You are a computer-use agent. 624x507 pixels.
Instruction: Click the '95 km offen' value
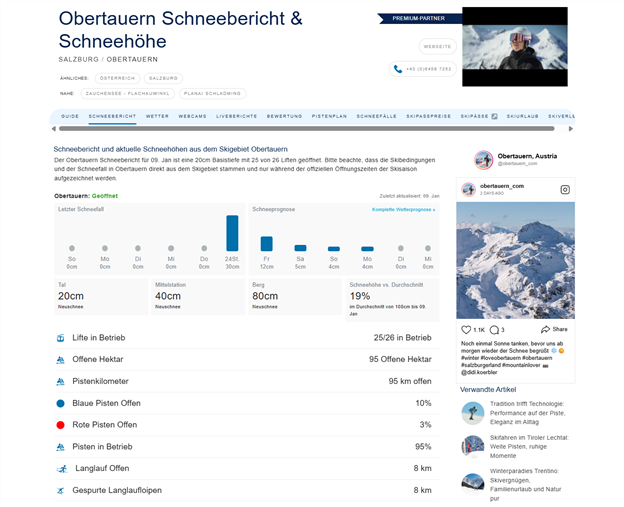410,381
